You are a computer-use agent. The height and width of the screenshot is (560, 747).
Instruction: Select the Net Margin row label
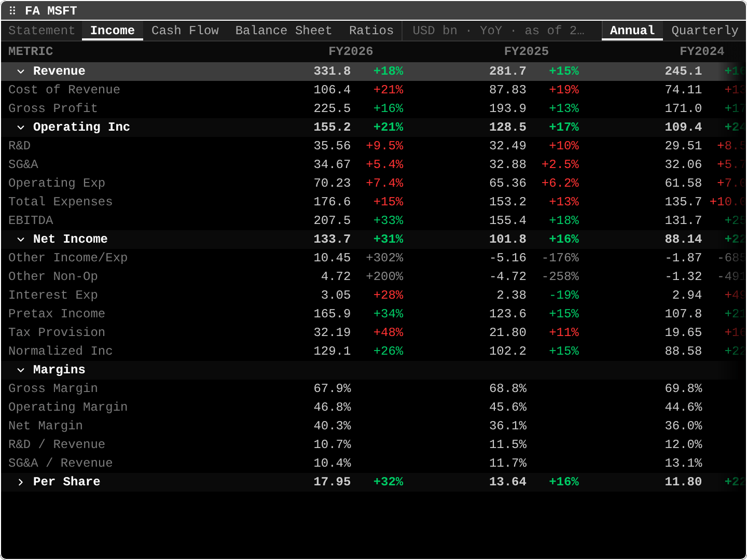(x=46, y=426)
